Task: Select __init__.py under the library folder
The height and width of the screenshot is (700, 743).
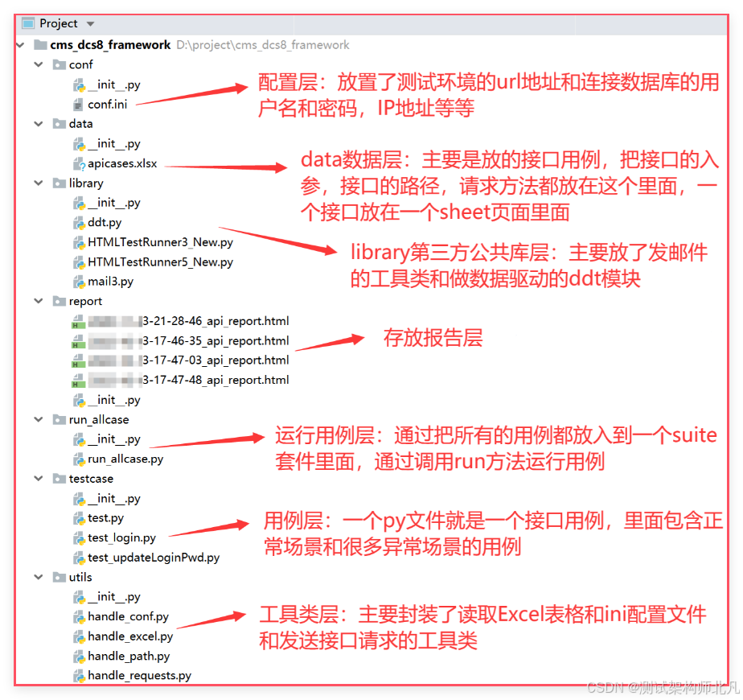Action: (114, 203)
